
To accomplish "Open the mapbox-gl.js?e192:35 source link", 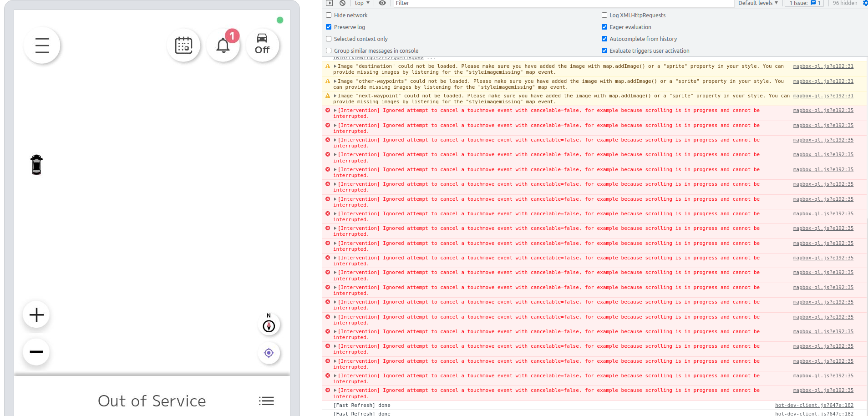I will pyautogui.click(x=822, y=110).
